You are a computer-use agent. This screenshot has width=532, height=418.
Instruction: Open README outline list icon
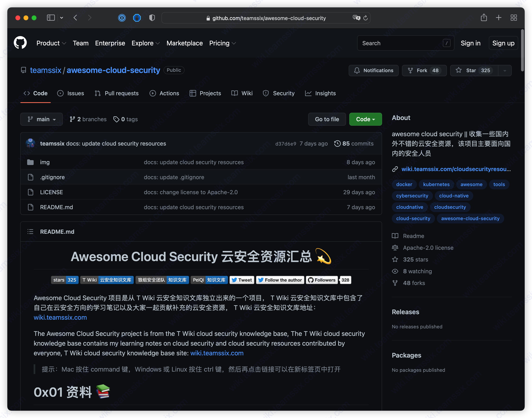[30, 232]
